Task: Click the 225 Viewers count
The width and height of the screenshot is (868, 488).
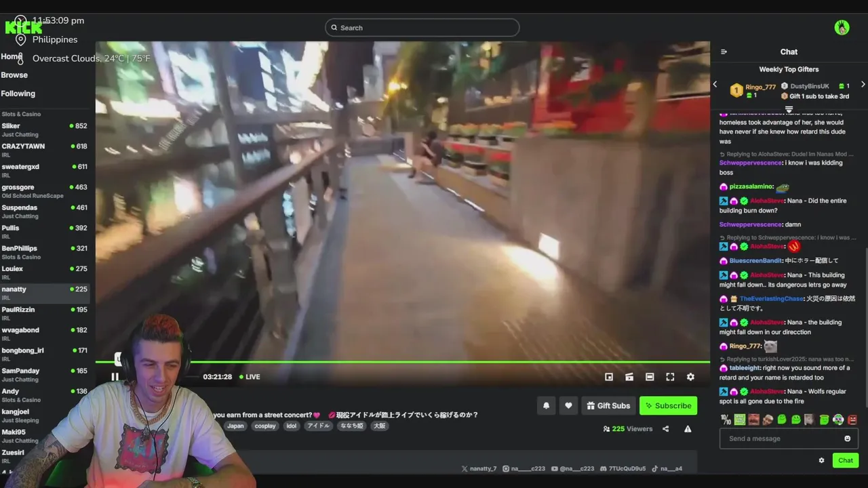Action: click(627, 428)
